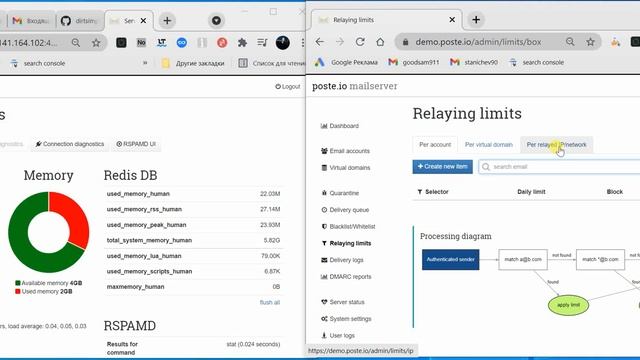The height and width of the screenshot is (360, 640).
Task: Open search console bookmark in right browser
Action: [x=537, y=62]
